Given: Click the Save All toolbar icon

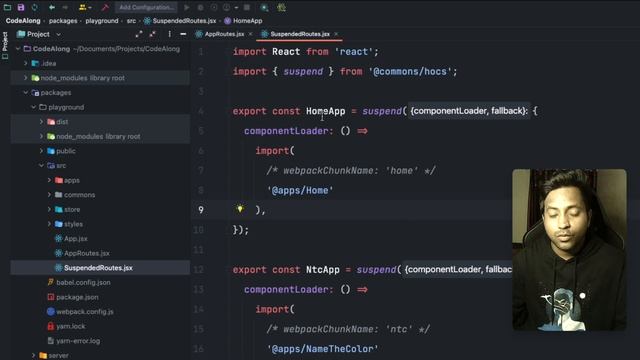Looking at the screenshot, I should (21, 7).
